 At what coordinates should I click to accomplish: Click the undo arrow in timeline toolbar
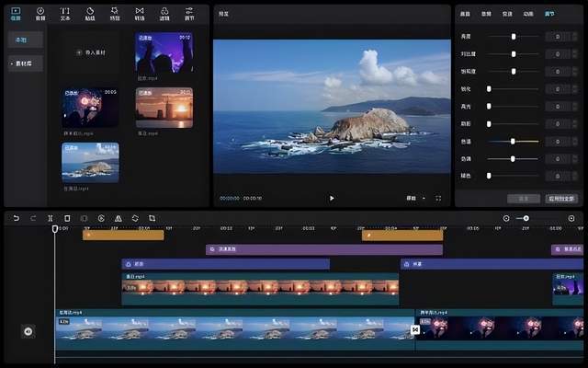point(16,218)
